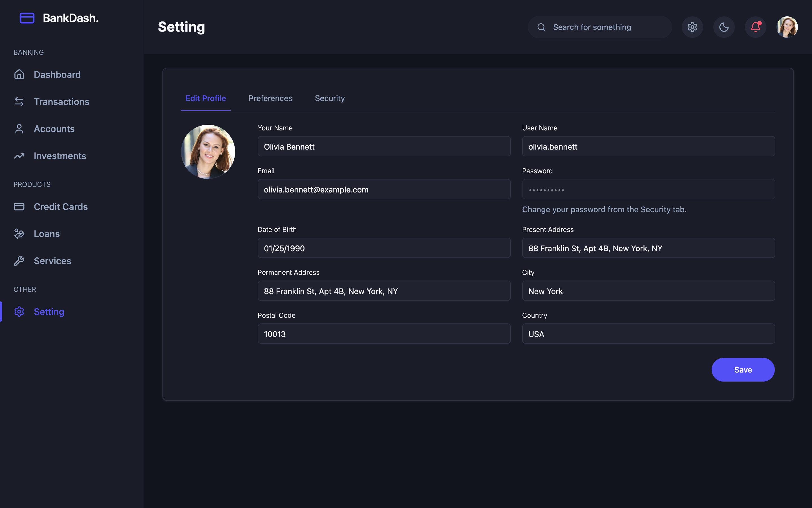This screenshot has width=812, height=508.
Task: Save the profile changes
Action: pyautogui.click(x=743, y=370)
